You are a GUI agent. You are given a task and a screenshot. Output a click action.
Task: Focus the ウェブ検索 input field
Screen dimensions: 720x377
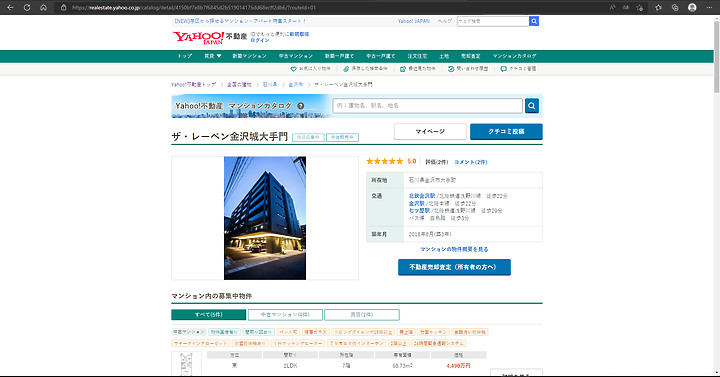tap(493, 21)
